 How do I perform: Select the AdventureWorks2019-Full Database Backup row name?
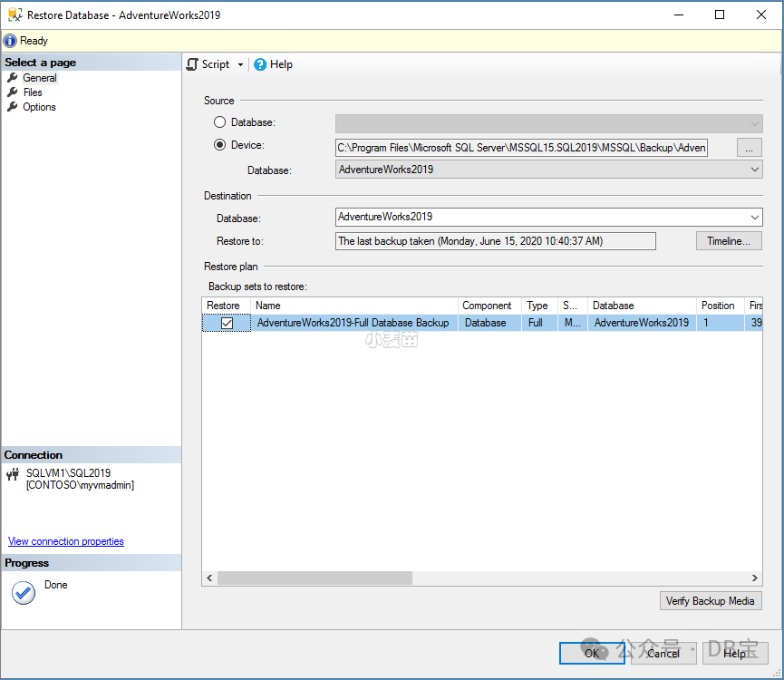[x=353, y=323]
